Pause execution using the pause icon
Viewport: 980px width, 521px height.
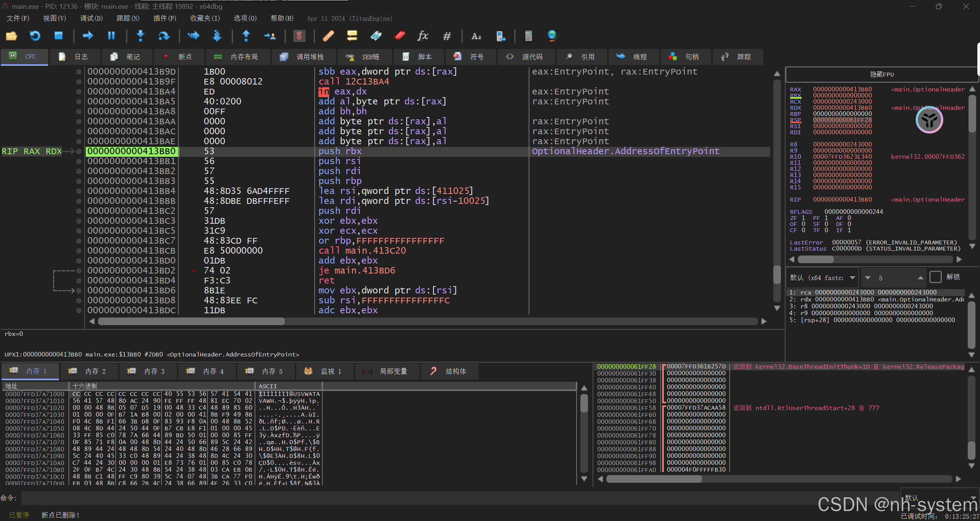(x=111, y=36)
